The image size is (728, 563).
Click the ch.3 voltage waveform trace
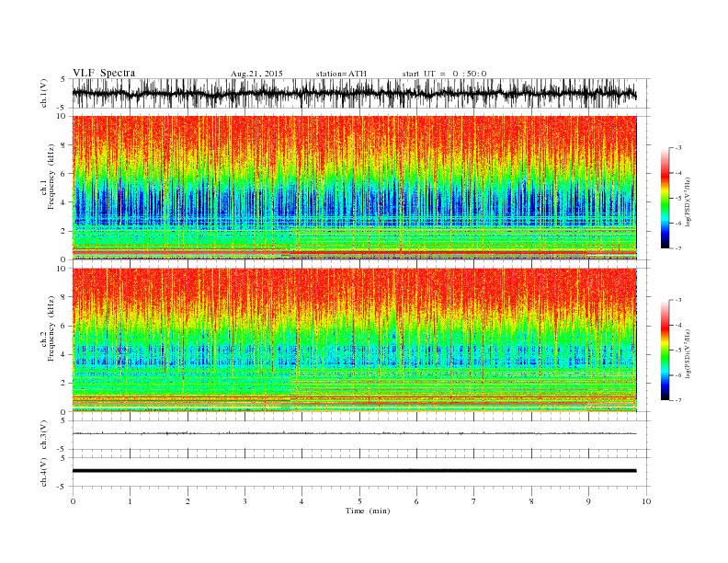point(354,433)
